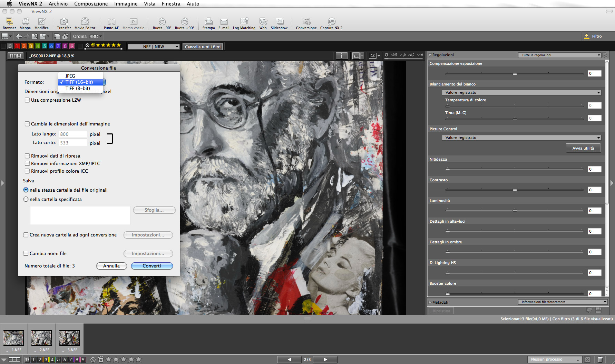Choose TIFF (8-bit) format option

coord(81,88)
